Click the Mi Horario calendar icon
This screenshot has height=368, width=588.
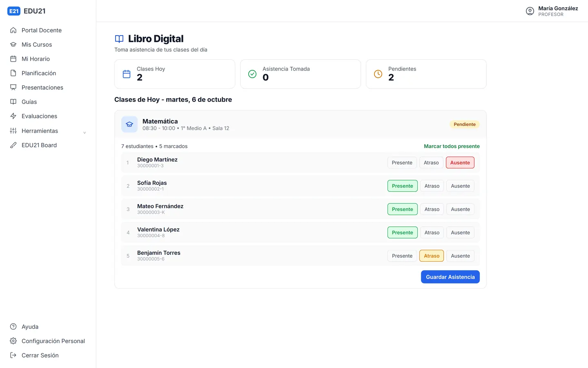(13, 59)
